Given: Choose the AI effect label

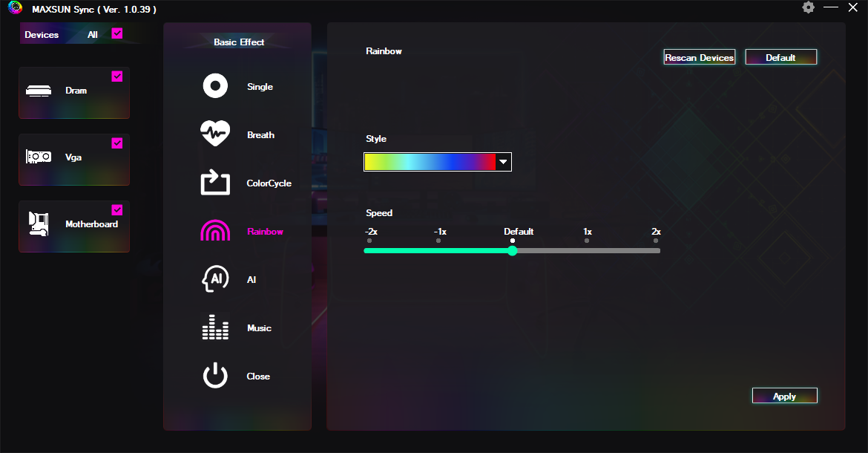Looking at the screenshot, I should pyautogui.click(x=251, y=280).
